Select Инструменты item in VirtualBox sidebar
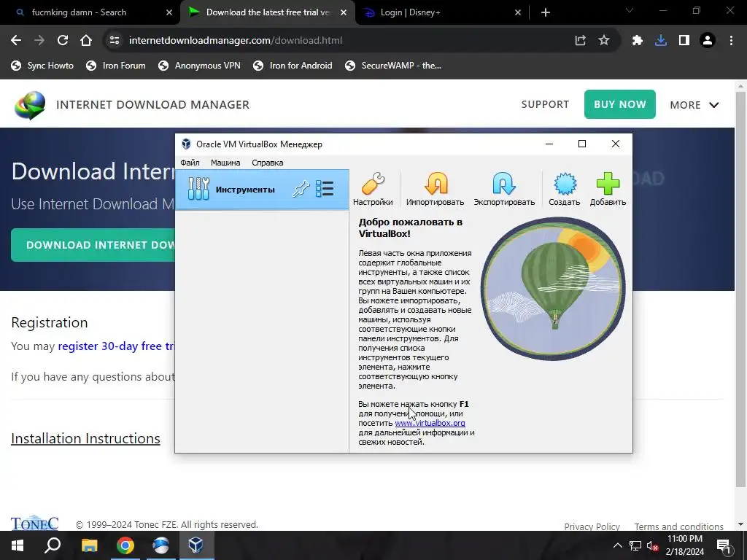 click(x=262, y=189)
